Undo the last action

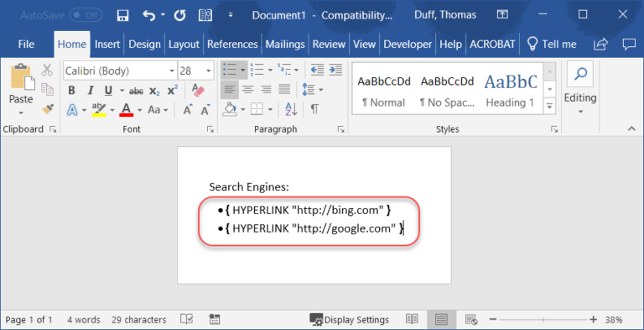148,16
